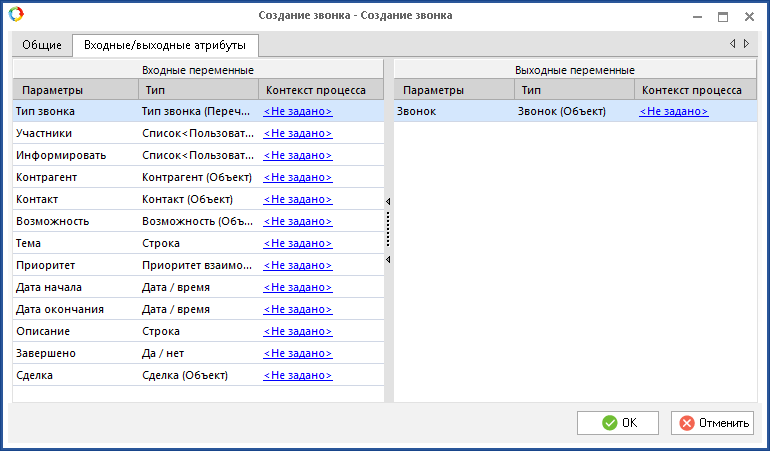Click the left tab scroll arrow
770x451 pixels.
pos(732,44)
